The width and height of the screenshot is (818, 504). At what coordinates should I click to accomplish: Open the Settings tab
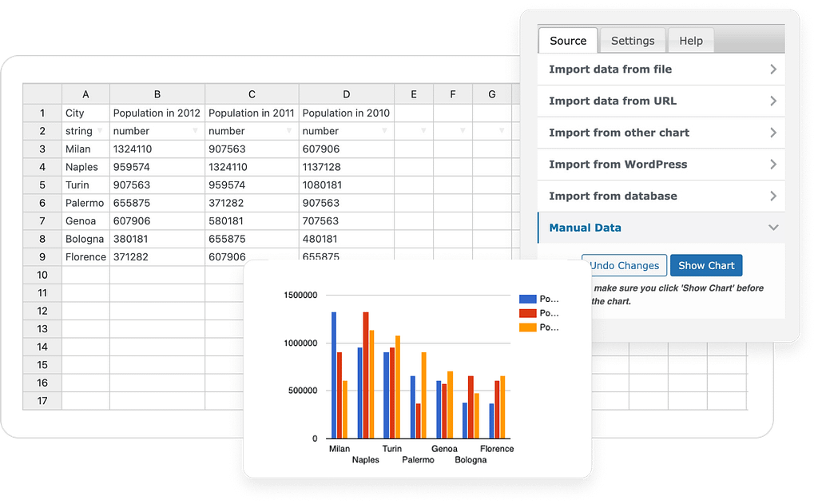pyautogui.click(x=632, y=41)
